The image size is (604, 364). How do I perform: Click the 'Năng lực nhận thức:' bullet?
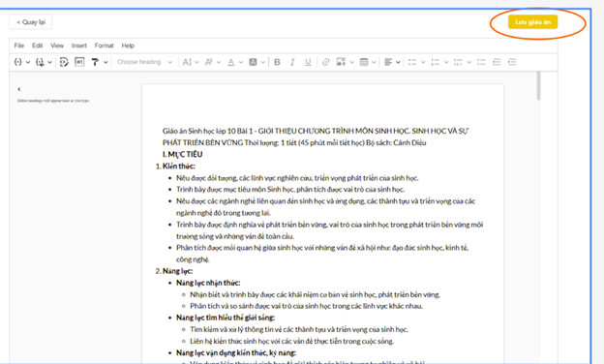coord(208,283)
